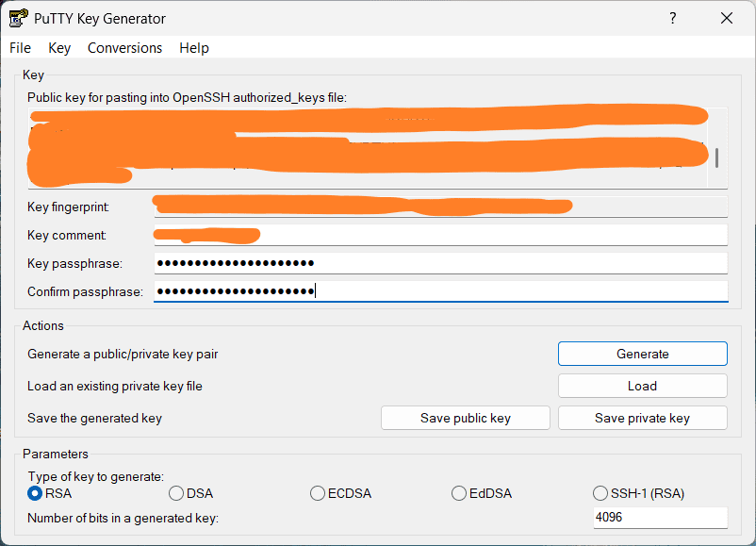The height and width of the screenshot is (546, 756).
Task: Close the PuTTY Key Generator window
Action: pyautogui.click(x=727, y=18)
